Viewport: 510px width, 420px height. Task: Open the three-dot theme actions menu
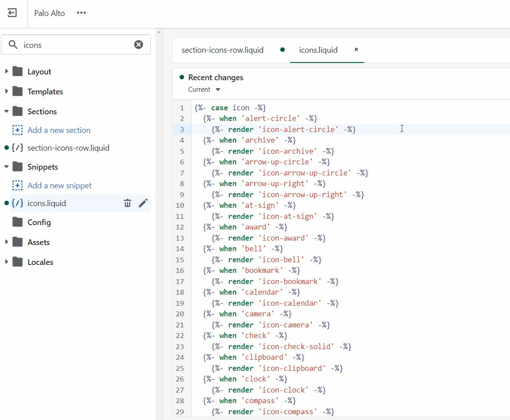(x=81, y=13)
